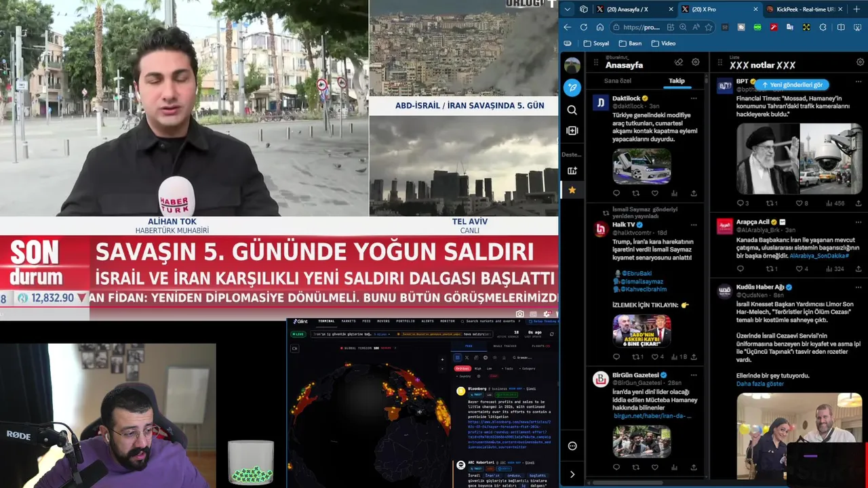The image size is (868, 488).
Task: Open the Sosyal bookmarks folder
Action: pos(596,43)
